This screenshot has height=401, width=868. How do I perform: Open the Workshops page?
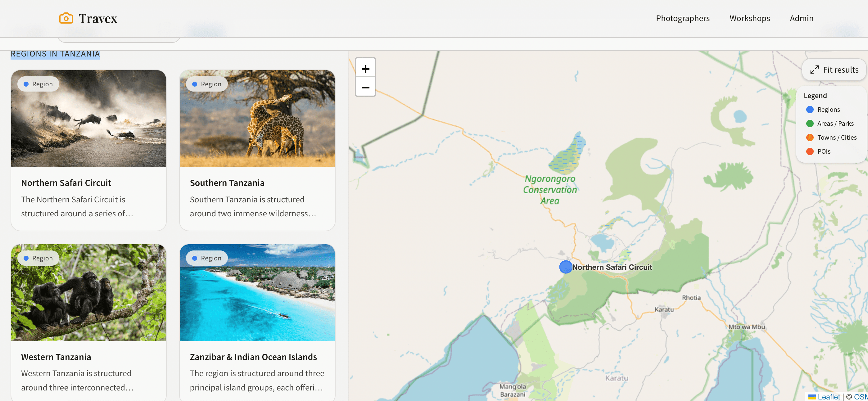(x=750, y=18)
